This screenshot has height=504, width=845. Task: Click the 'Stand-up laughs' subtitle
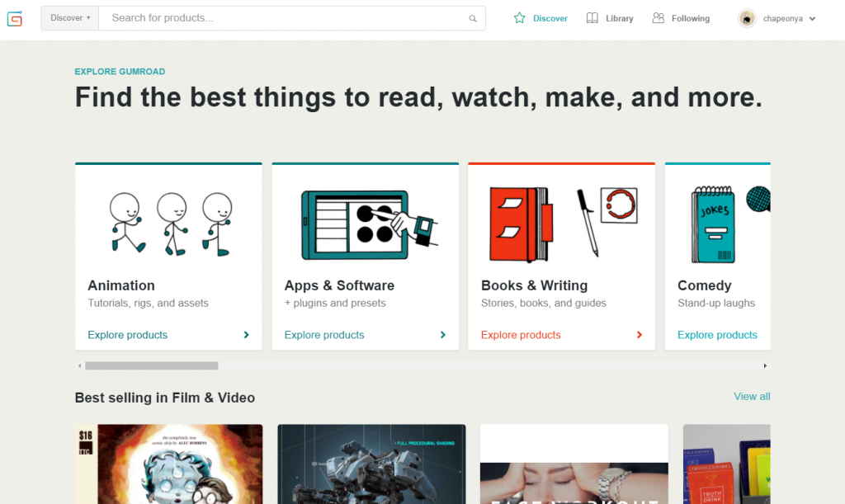click(716, 304)
